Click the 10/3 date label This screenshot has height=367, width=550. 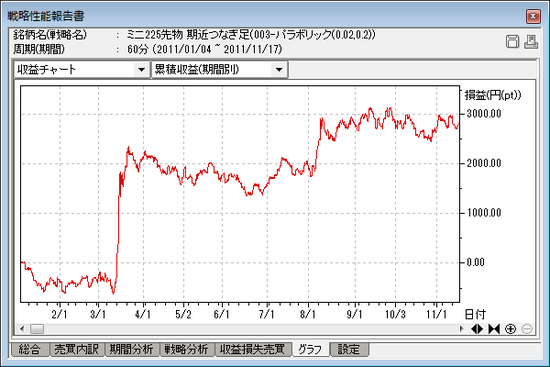(395, 314)
